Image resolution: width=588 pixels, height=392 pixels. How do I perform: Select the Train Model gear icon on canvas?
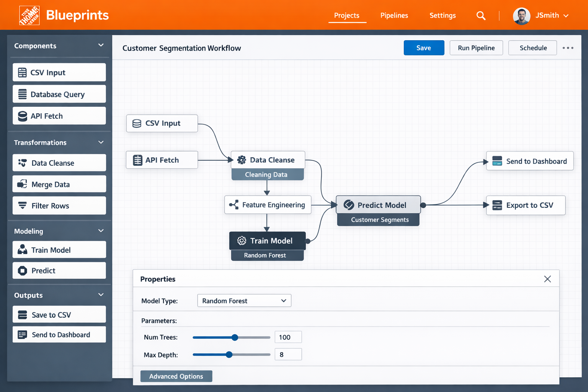point(242,241)
